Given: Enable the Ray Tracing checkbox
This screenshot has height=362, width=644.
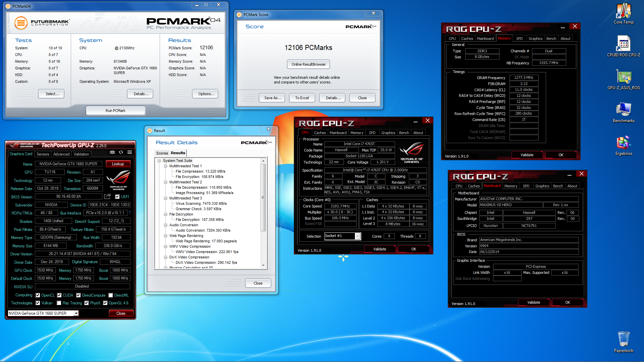Looking at the screenshot, I should pyautogui.click(x=59, y=303).
